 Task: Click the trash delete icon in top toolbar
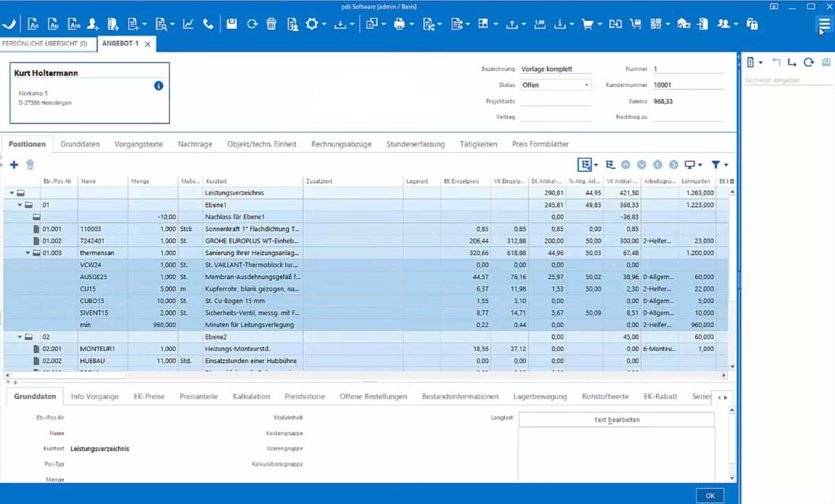click(271, 24)
